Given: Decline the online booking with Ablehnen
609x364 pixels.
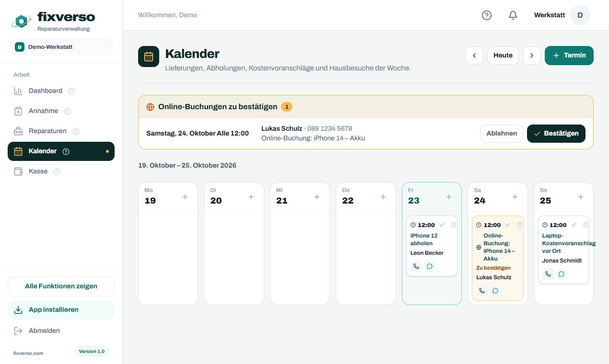Looking at the screenshot, I should point(502,134).
